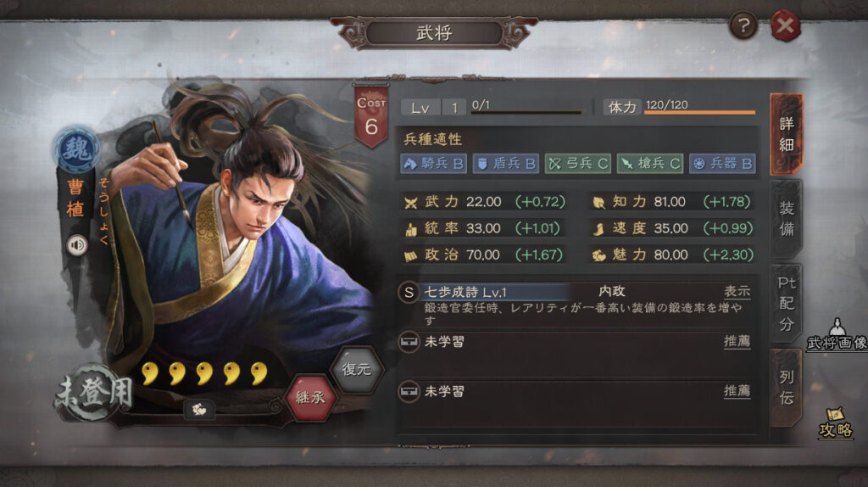Open the help question mark icon

(743, 25)
